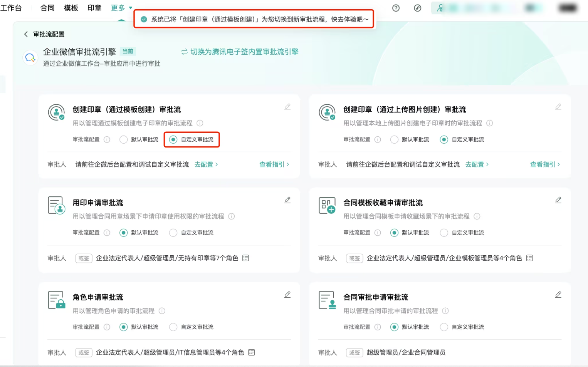Screen dimensions: 588x367
Task: Click info icon beside 用以管理本地上传图片创建电子印章时的审批流程
Action: [489, 123]
